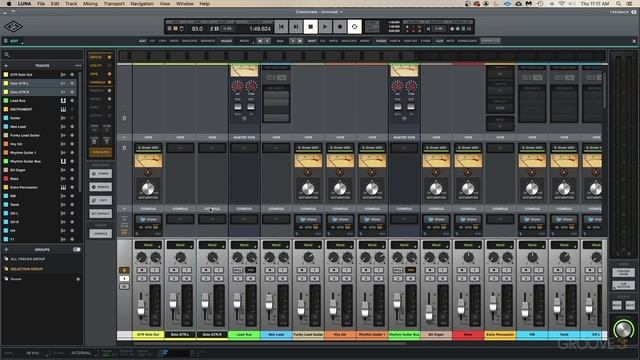The image size is (640, 360).
Task: Toggle visibility dot for Lead Bus track
Action: [72, 100]
